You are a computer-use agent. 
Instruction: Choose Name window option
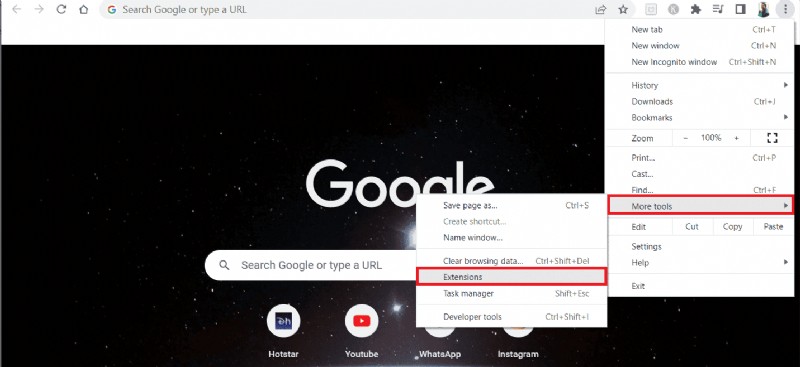point(512,238)
